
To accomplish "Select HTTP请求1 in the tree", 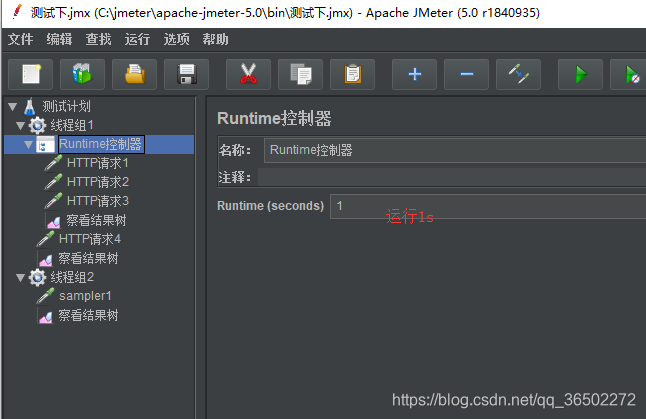I will click(98, 163).
